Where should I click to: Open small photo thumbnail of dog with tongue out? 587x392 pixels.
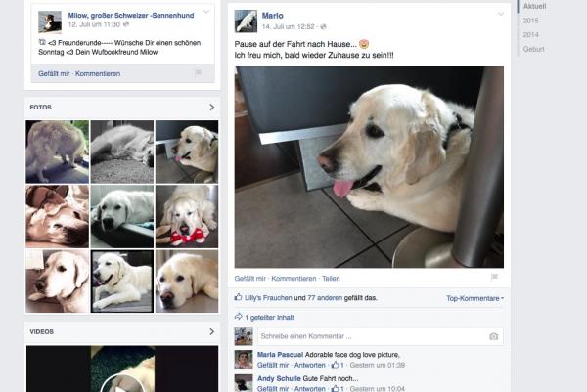coord(187,152)
